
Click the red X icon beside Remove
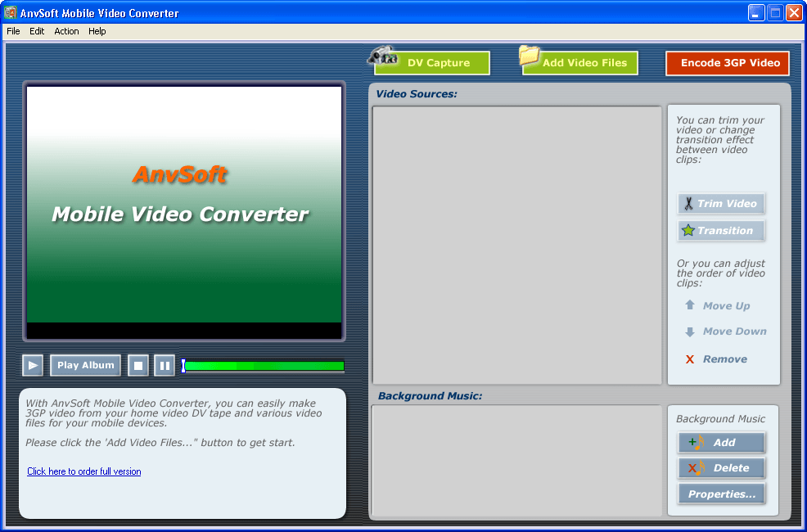tap(690, 359)
